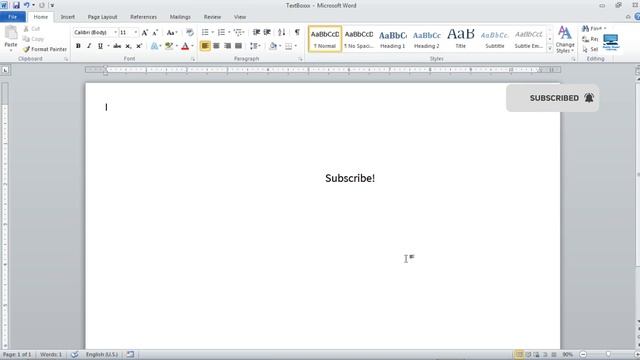Click the Find button in Editing group
The width and height of the screenshot is (640, 360).
593,28
